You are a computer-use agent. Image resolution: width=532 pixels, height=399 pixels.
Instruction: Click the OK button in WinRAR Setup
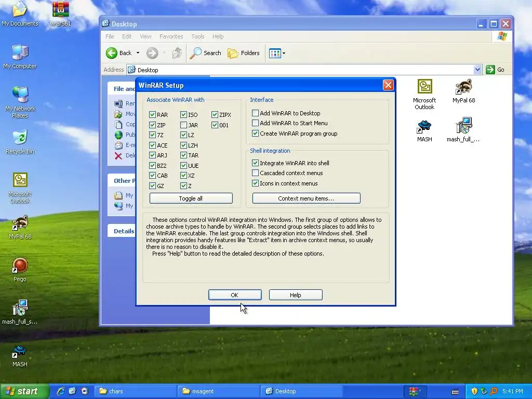tap(235, 295)
